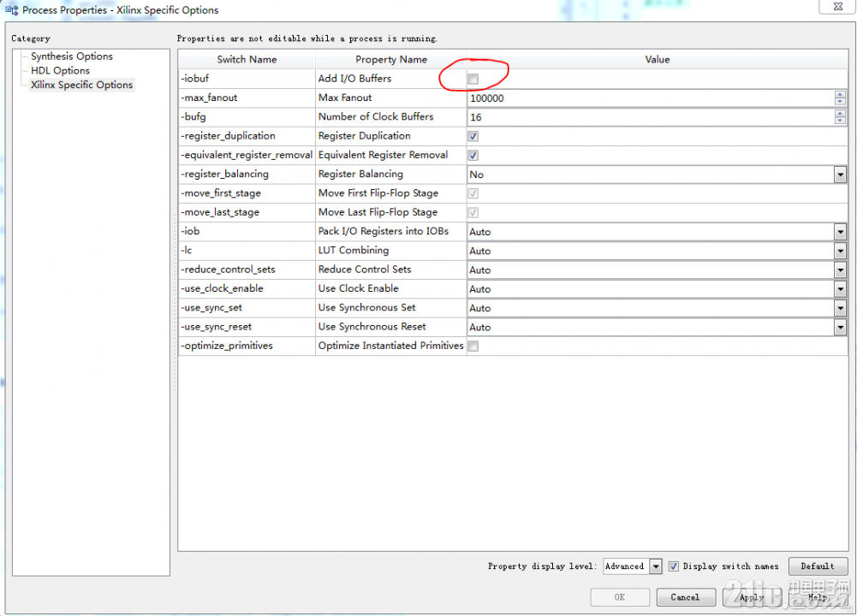Click the -optimize_primitives switch name cell
The height and width of the screenshot is (616, 857).
tap(247, 346)
